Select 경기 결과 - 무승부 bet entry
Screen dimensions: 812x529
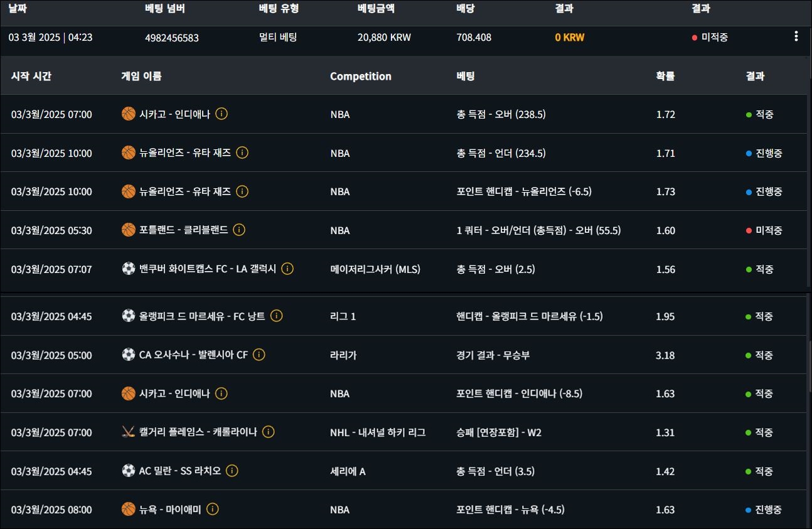tap(493, 355)
